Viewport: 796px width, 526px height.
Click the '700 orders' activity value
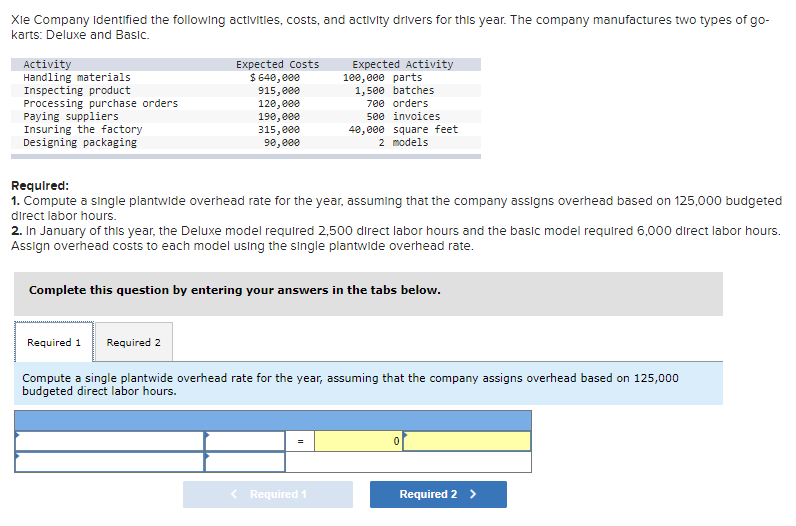click(397, 104)
